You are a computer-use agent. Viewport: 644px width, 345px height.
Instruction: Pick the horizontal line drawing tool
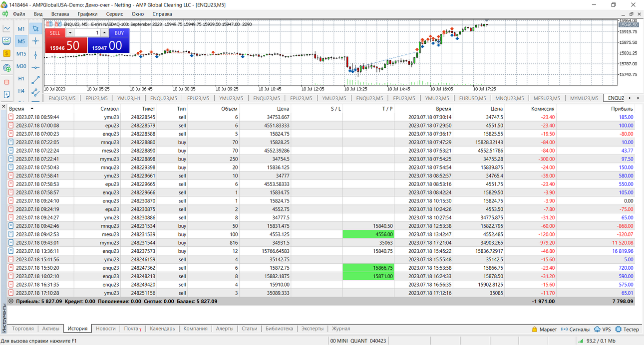coord(35,67)
